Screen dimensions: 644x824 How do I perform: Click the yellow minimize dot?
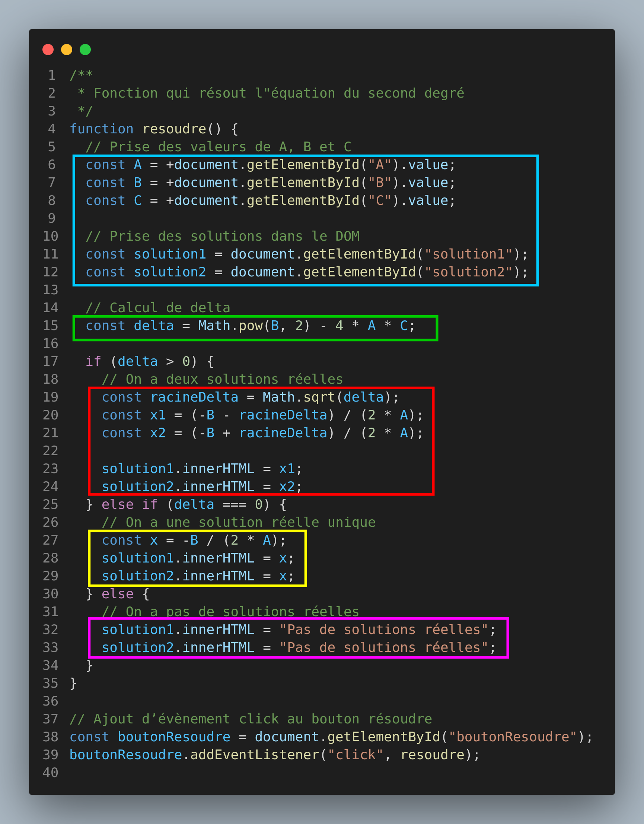(67, 50)
